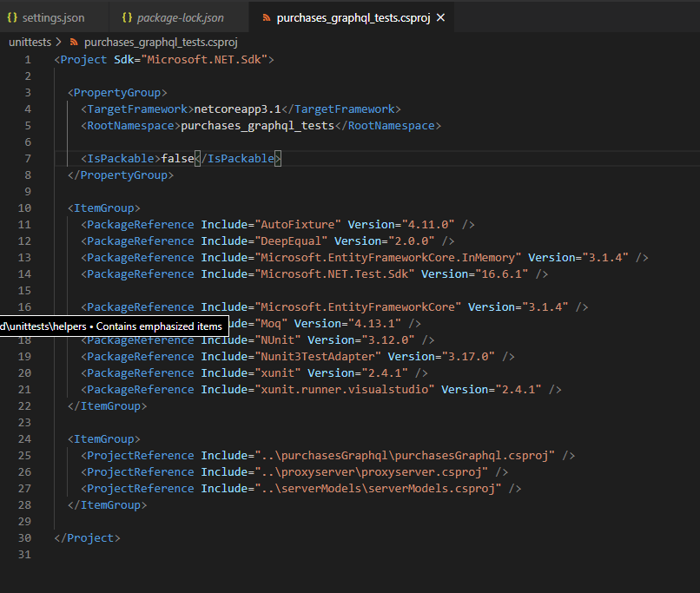
Task: Click the "xunit.runner.visualstudio" package name
Action: [345, 390]
